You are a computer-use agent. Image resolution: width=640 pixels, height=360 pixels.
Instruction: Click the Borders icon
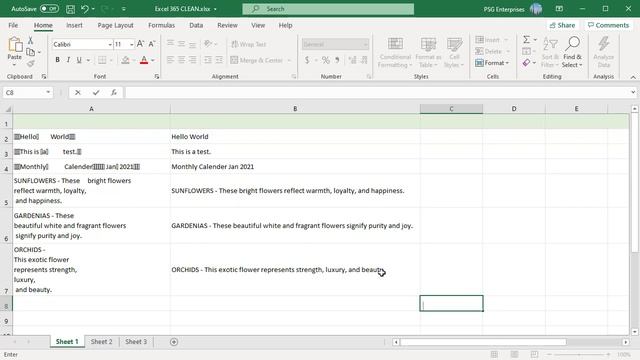pos(102,60)
